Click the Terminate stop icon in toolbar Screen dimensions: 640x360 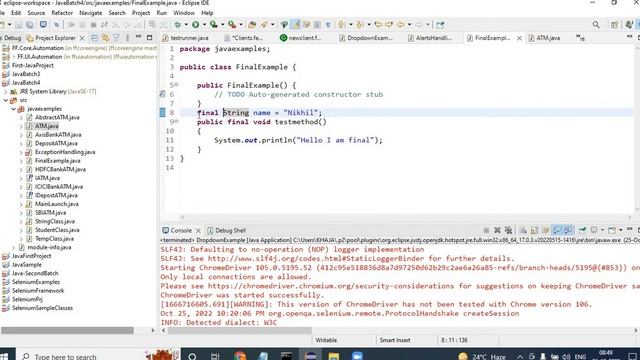pyautogui.click(x=93, y=25)
